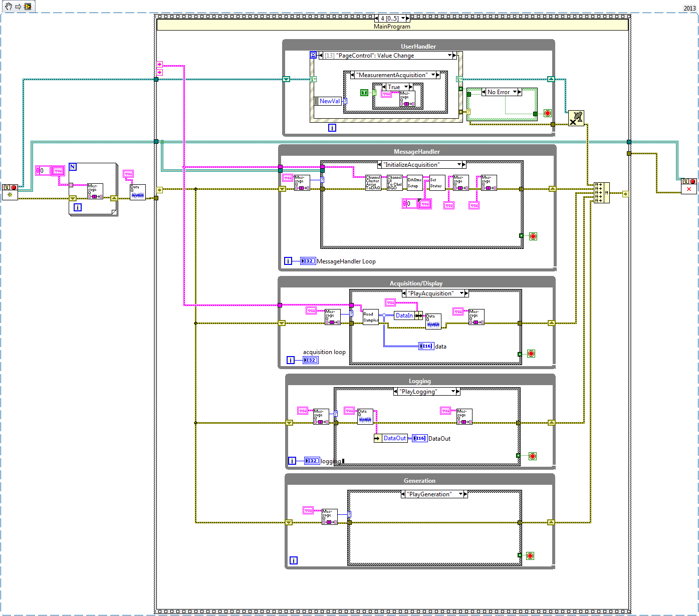Select the Data Q VI in Acquisition/Display loop
The width and height of the screenshot is (699, 616).
click(x=433, y=321)
